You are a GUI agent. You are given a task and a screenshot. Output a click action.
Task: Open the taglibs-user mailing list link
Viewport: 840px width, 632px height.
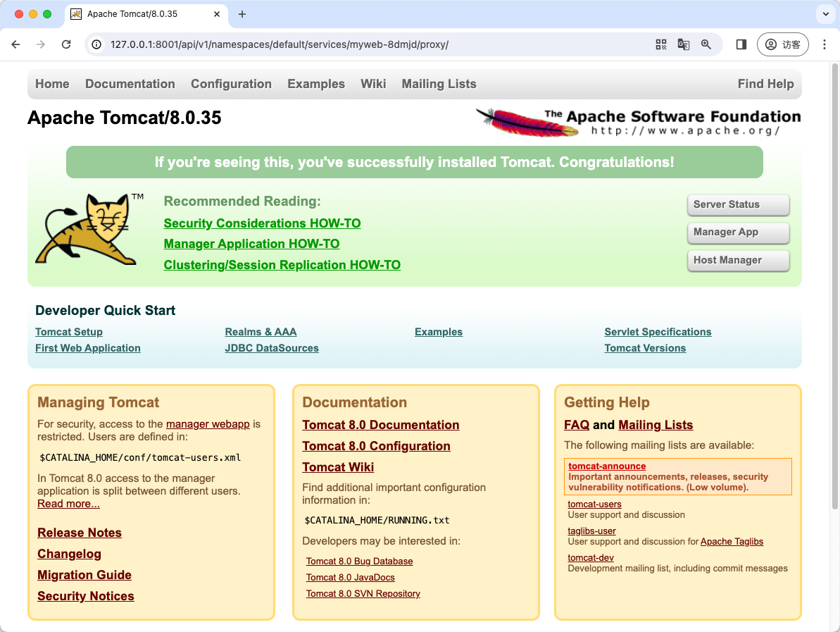tap(592, 531)
